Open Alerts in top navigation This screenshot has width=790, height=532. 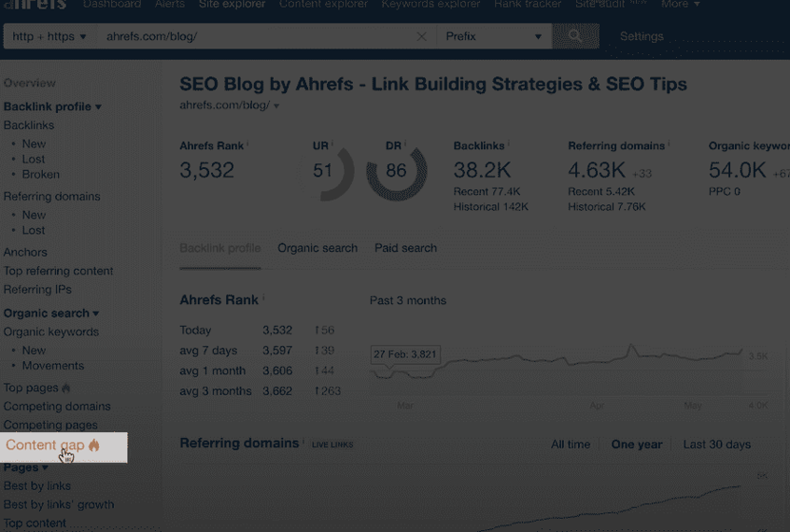pyautogui.click(x=170, y=4)
